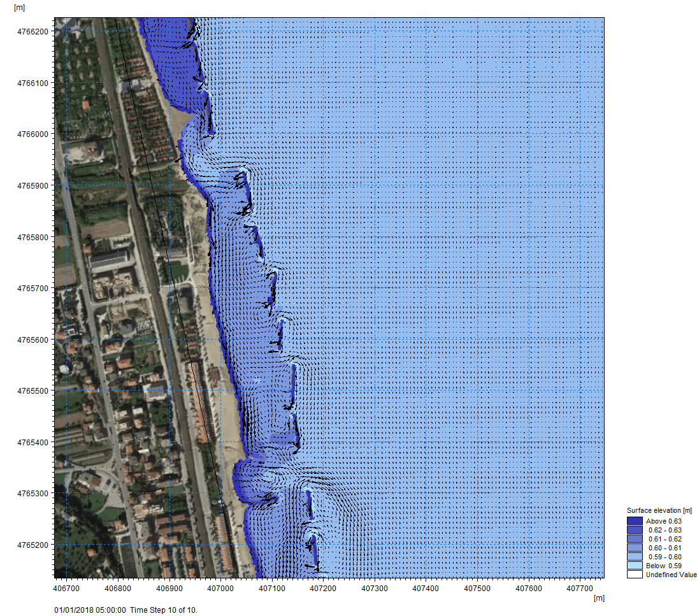Click x-axis label 407100
The width and height of the screenshot is (697, 616).
(x=272, y=589)
